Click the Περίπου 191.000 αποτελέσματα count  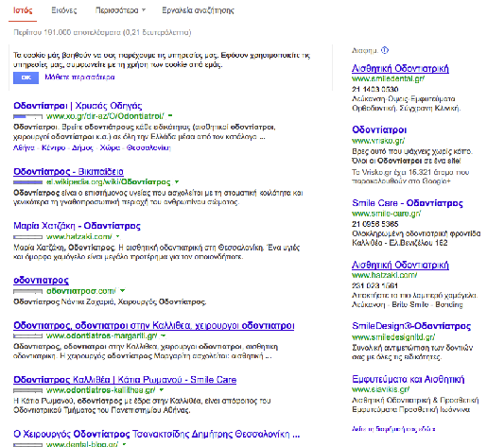click(102, 32)
